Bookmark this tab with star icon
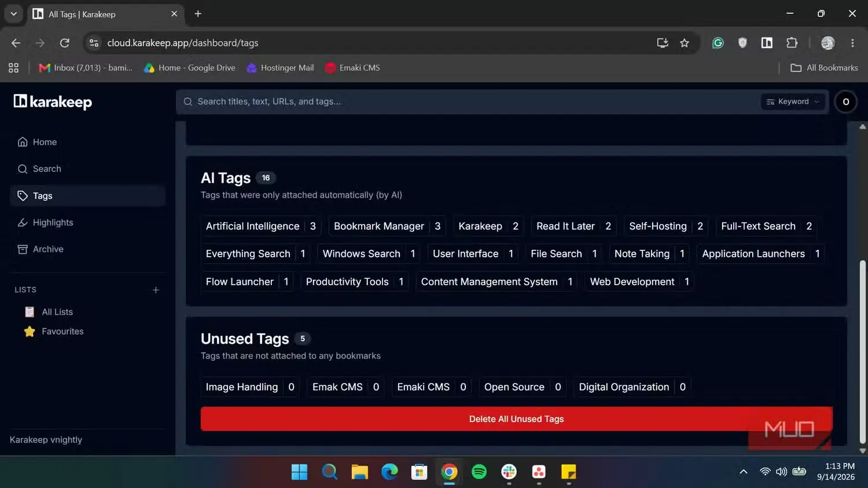Screen dimensions: 868x488 coord(685,43)
